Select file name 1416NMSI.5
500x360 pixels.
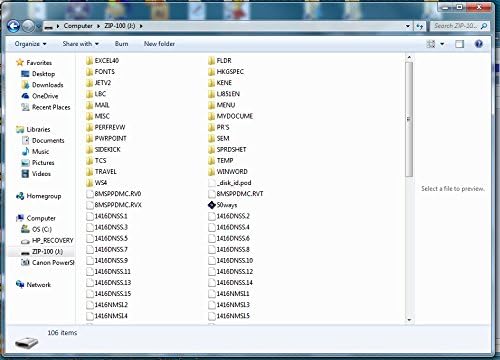233,316
